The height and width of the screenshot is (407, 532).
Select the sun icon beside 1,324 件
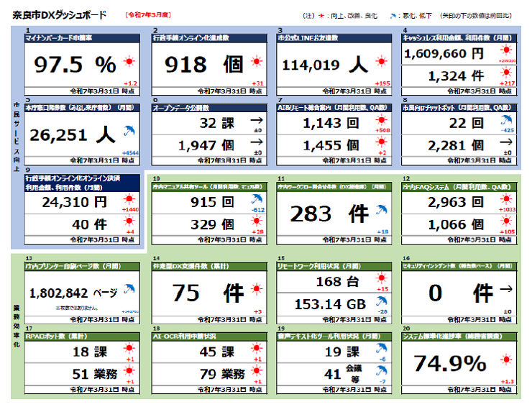tap(506, 73)
